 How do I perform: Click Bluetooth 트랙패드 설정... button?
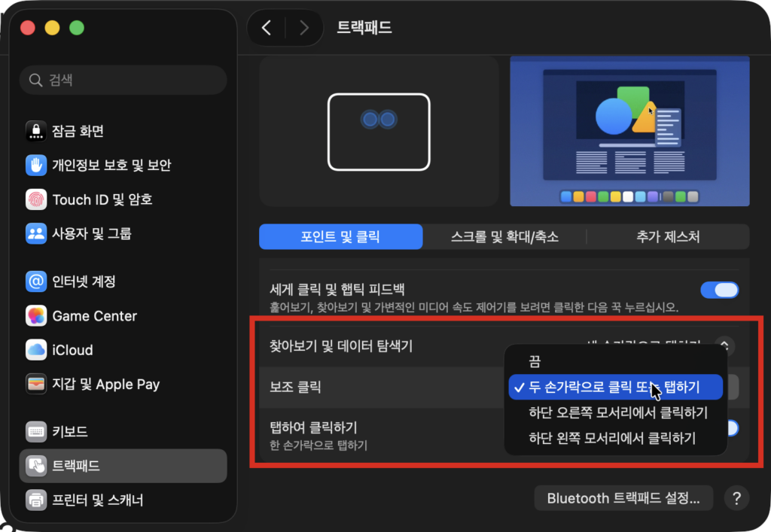coord(623,499)
